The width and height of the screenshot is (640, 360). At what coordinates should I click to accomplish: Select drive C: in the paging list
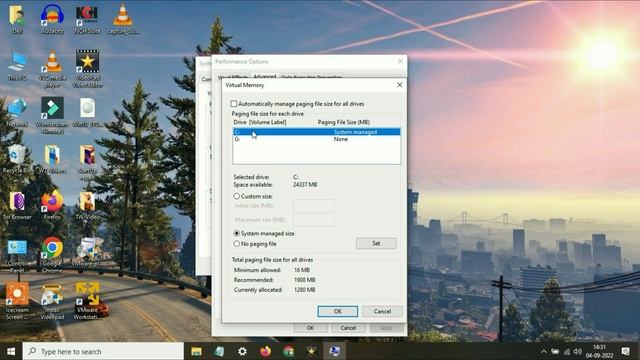[316, 132]
